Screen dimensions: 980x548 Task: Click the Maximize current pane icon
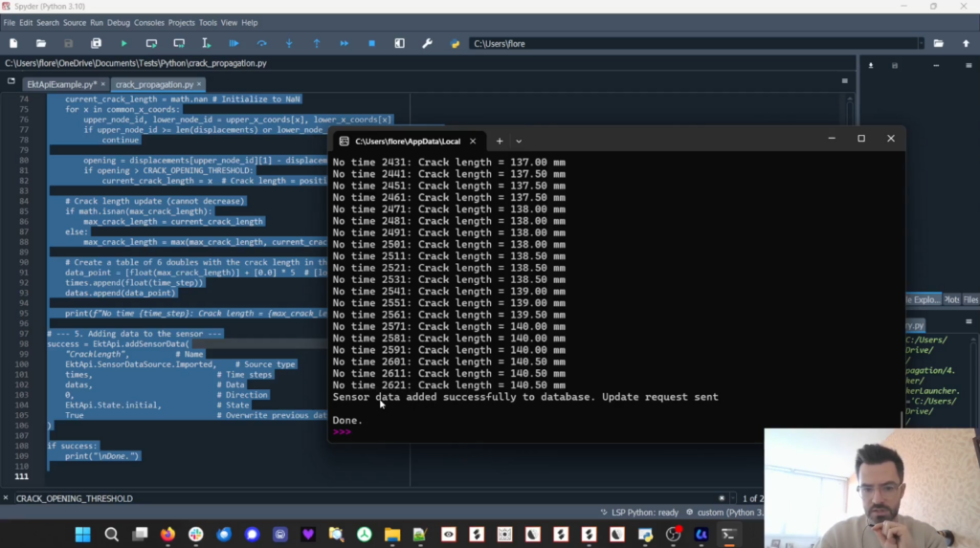click(399, 43)
